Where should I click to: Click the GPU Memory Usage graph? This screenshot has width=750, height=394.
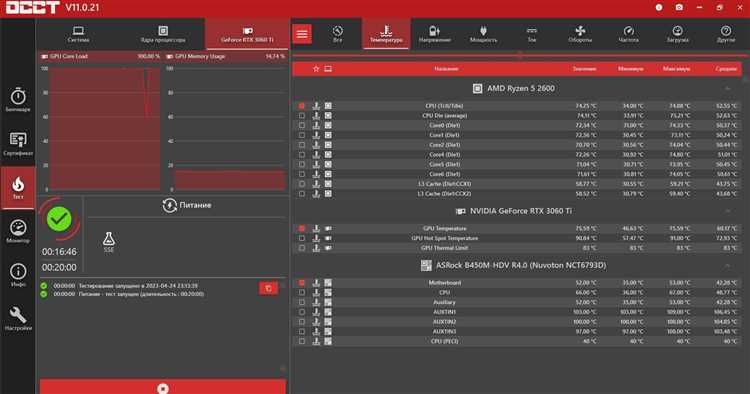230,129
